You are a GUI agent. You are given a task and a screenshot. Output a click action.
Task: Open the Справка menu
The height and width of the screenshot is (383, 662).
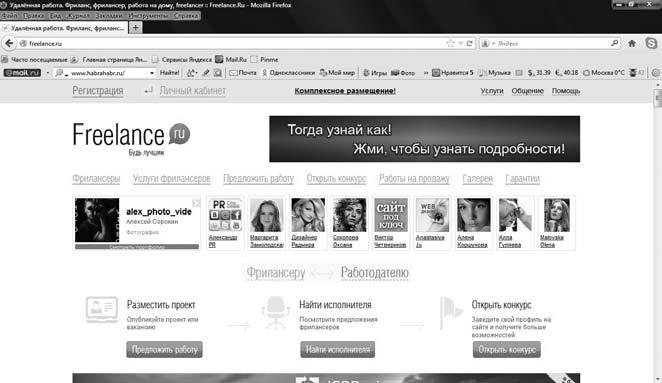point(186,16)
